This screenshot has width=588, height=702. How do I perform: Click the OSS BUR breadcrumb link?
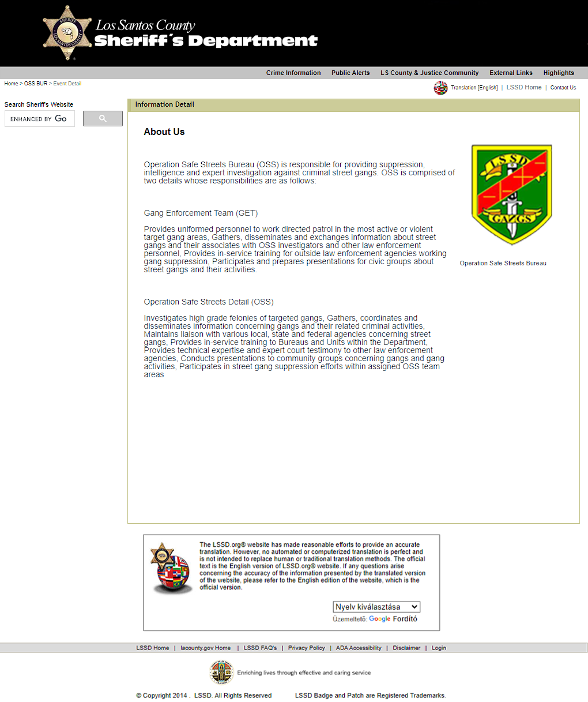coord(35,84)
